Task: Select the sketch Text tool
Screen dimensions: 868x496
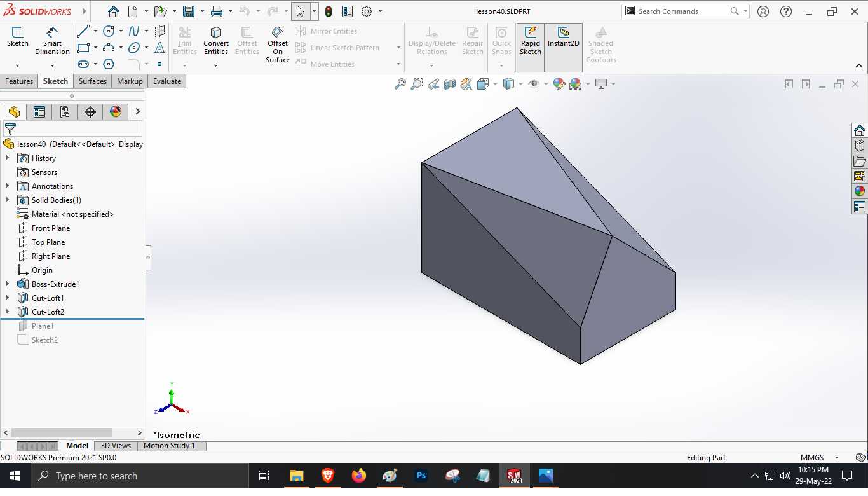Action: click(159, 48)
